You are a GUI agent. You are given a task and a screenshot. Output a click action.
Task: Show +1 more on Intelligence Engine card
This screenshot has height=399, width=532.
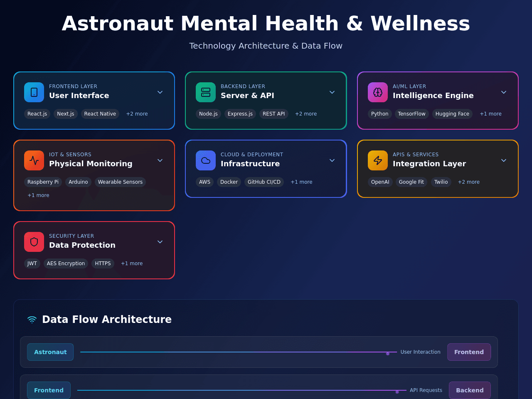click(x=490, y=114)
